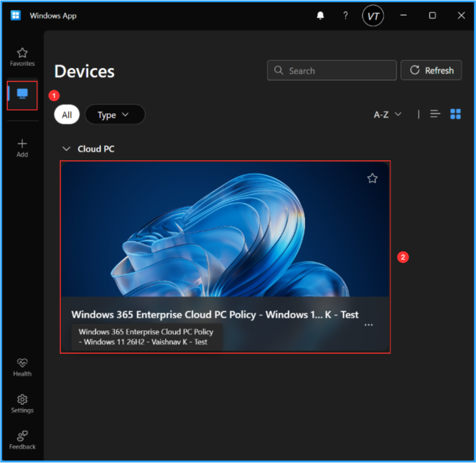Viewport: 476px width, 463px height.
Task: Open the Favorites sidebar section
Action: coord(22,57)
